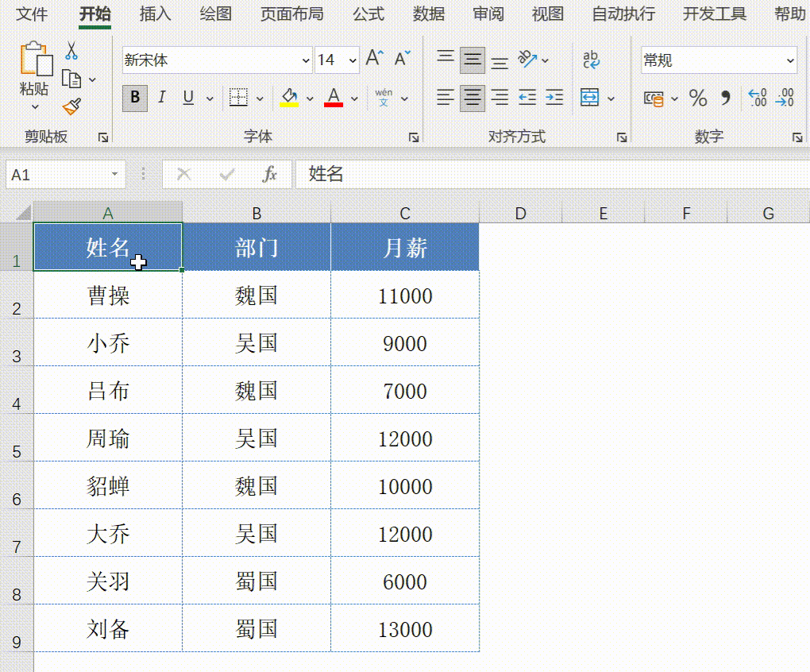This screenshot has height=672, width=810.
Task: Click the Increase Decimal icon
Action: pyautogui.click(x=757, y=97)
